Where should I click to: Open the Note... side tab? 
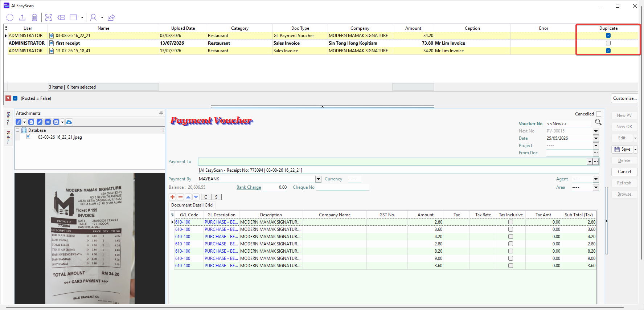pos(8,137)
